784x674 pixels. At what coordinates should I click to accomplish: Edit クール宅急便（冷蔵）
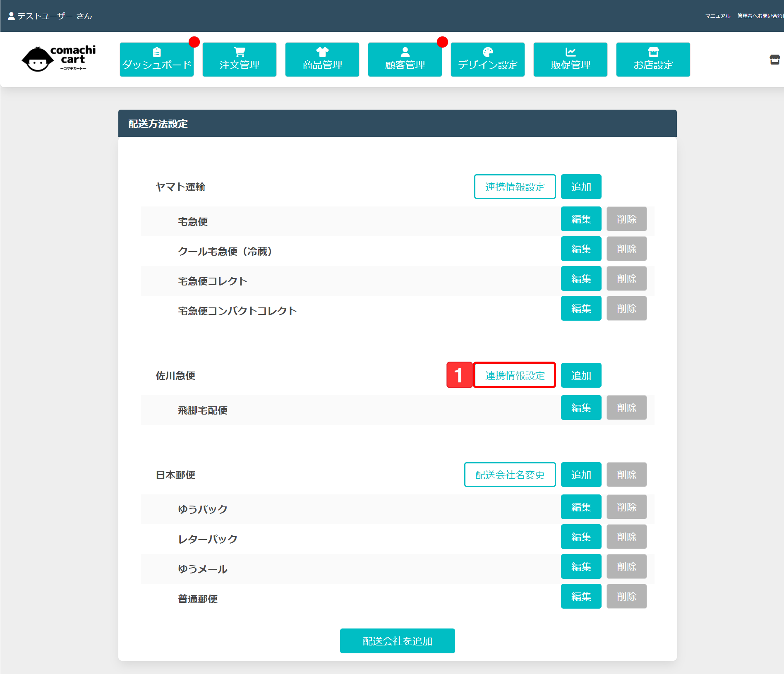click(581, 249)
